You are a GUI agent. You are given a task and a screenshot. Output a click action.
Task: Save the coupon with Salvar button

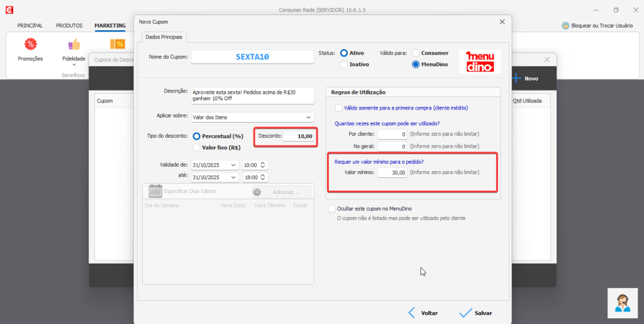476,313
